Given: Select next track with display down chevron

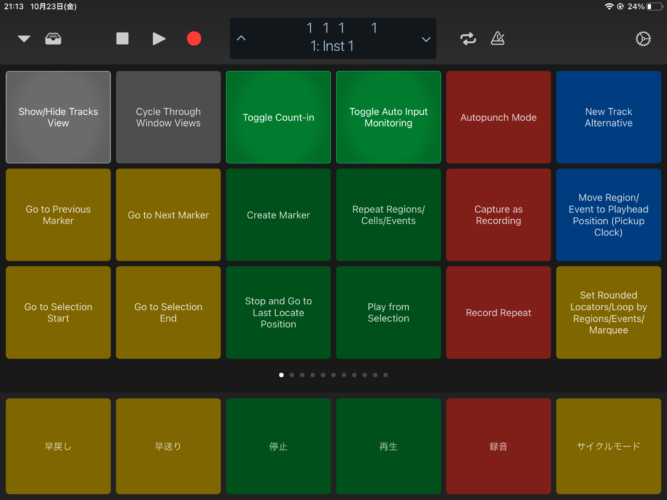Looking at the screenshot, I should pyautogui.click(x=426, y=39).
